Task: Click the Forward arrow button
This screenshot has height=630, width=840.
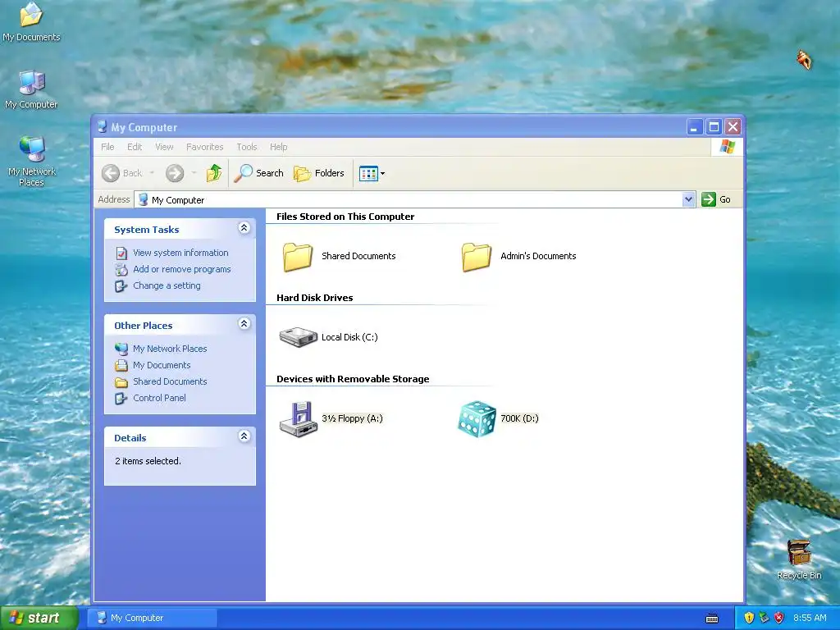Action: (x=175, y=173)
